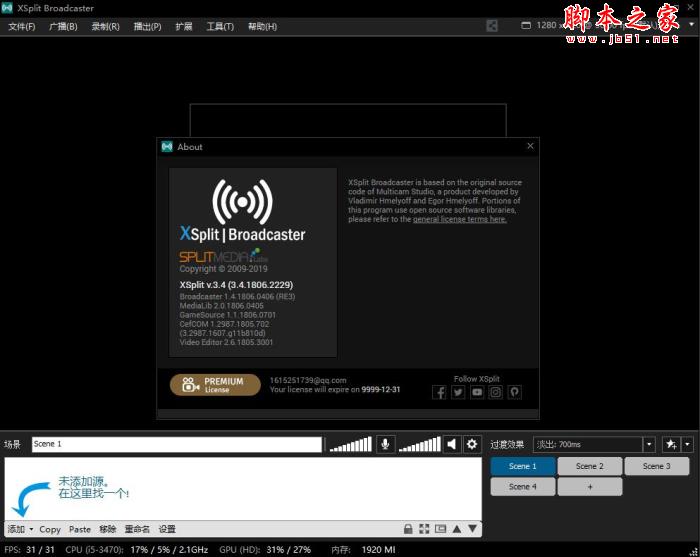Expand the arrow next to star icon
The height and width of the screenshot is (557, 700).
click(x=688, y=444)
